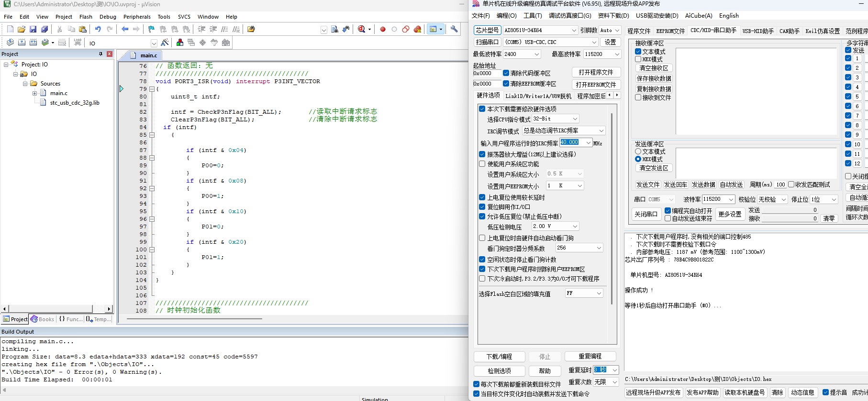
Task: Click code editor horizontal scrollbar
Action: click(x=194, y=318)
